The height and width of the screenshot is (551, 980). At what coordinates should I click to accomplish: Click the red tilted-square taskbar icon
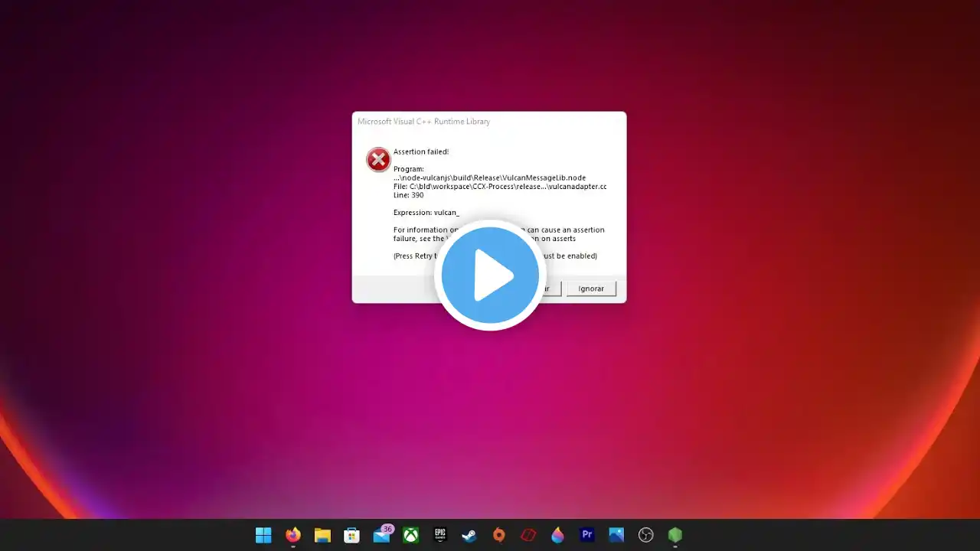pyautogui.click(x=528, y=535)
